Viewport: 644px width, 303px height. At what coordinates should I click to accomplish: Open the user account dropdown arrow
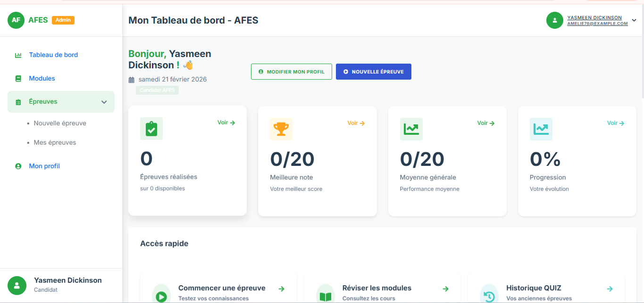pyautogui.click(x=634, y=20)
